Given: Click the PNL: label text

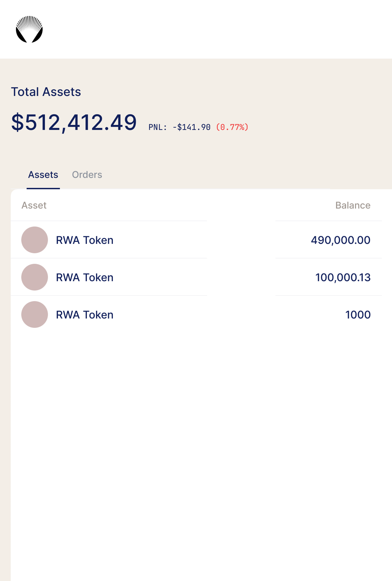Looking at the screenshot, I should pos(157,127).
